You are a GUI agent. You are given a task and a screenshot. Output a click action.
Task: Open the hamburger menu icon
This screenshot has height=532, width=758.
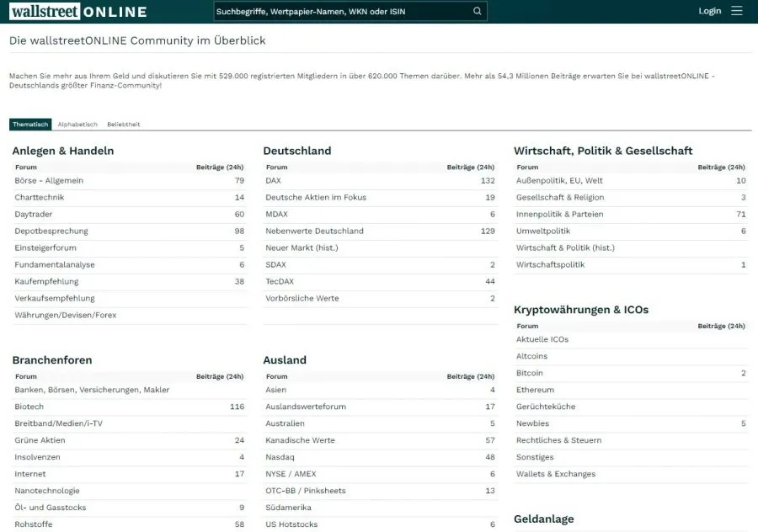(736, 11)
